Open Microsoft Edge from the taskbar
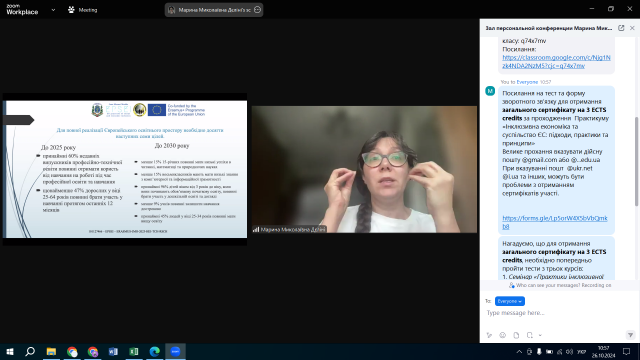 [x=155, y=351]
